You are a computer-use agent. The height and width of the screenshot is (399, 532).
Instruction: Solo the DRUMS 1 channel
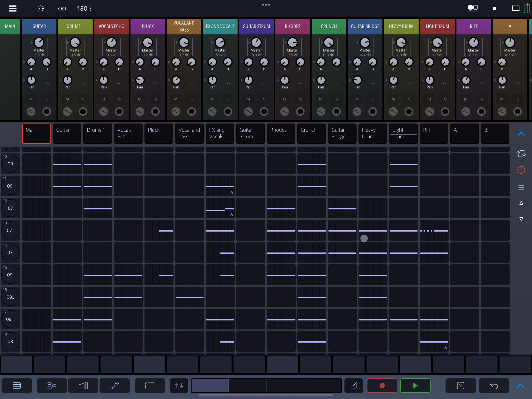(83, 99)
